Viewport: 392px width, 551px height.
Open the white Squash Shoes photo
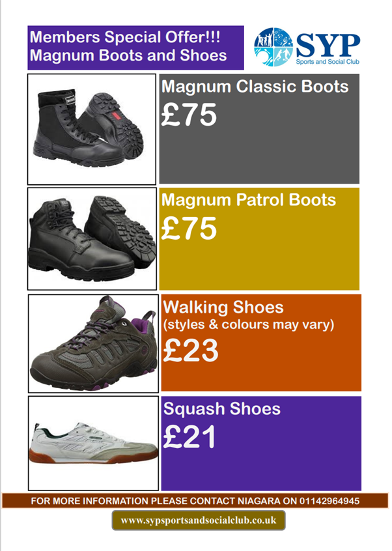coord(93,443)
